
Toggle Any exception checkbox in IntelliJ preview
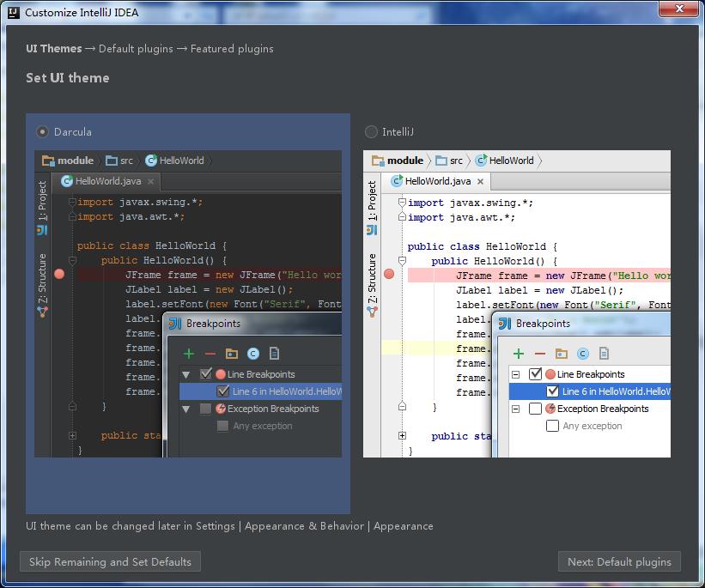click(x=553, y=426)
